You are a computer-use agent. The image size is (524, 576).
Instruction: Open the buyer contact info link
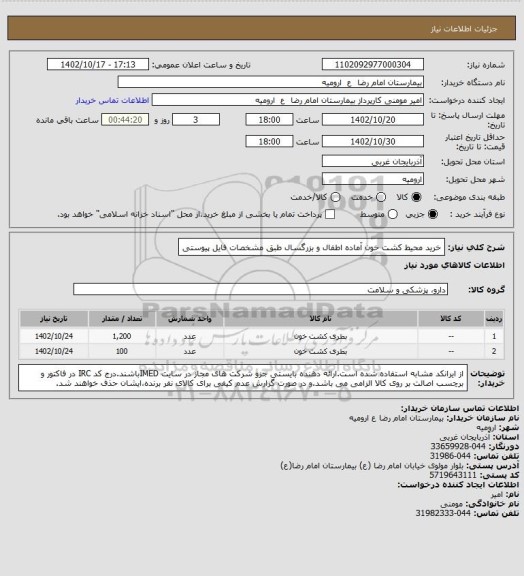[112, 100]
